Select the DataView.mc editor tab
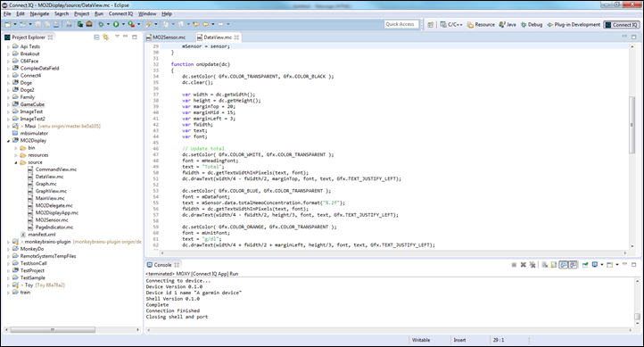Image resolution: width=644 pixels, height=347 pixels. point(218,37)
